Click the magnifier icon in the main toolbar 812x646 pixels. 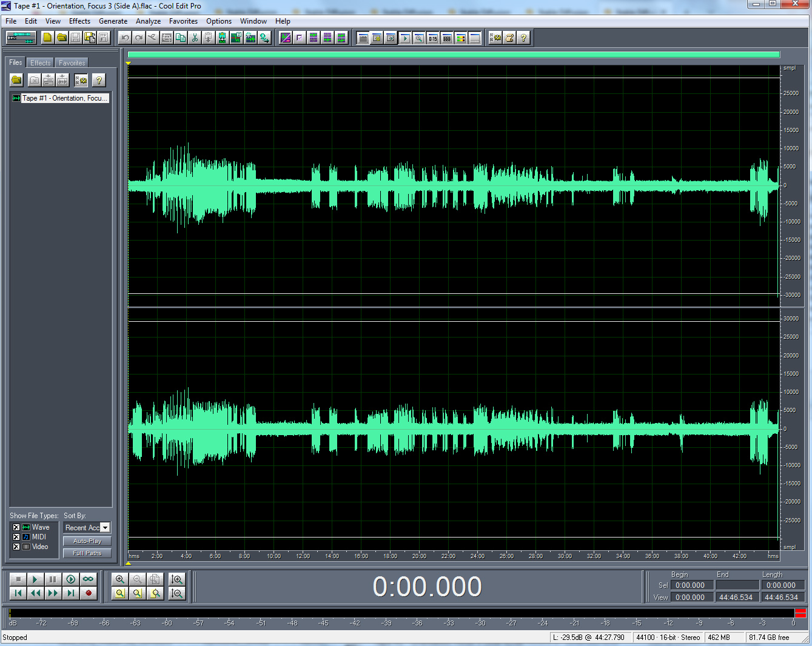coord(418,38)
